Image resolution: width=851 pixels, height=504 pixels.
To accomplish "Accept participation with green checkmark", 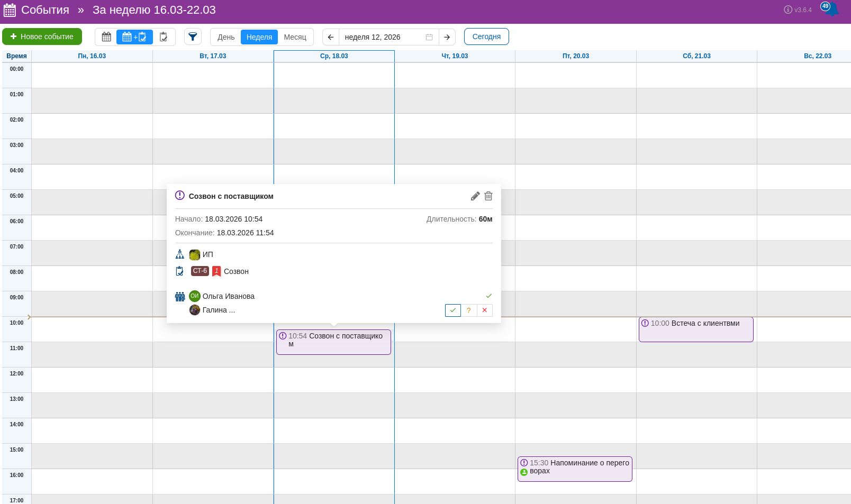I will [x=453, y=310].
